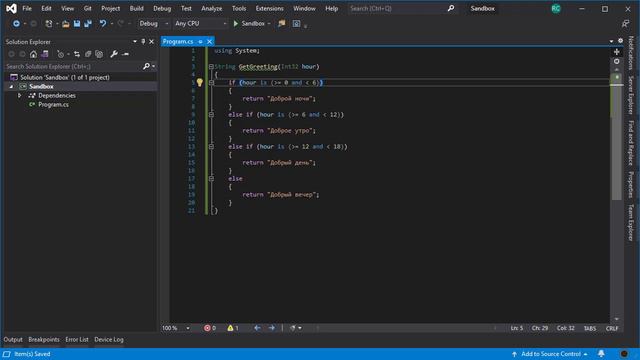Start debugging with green play icon
The height and width of the screenshot is (360, 640).
point(236,24)
